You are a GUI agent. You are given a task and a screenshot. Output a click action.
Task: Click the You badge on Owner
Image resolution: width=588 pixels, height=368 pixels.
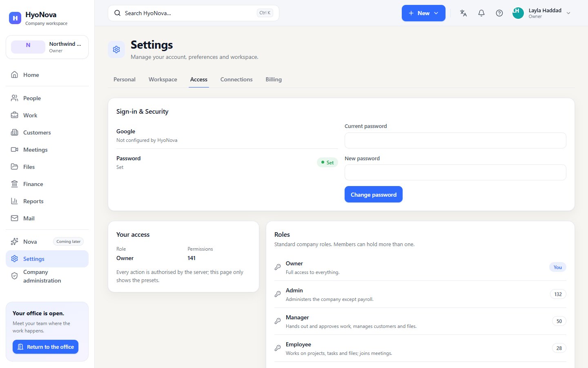(x=558, y=267)
